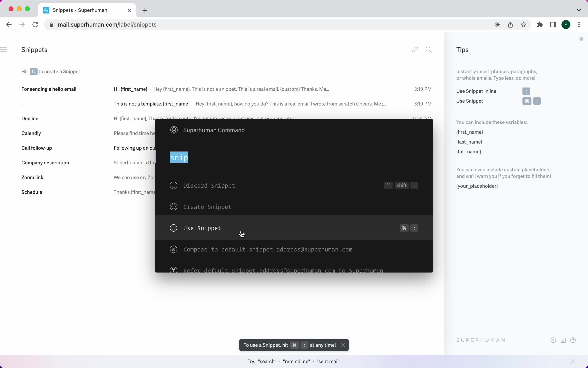Click the {first_name} variable in Tips

pyautogui.click(x=469, y=132)
